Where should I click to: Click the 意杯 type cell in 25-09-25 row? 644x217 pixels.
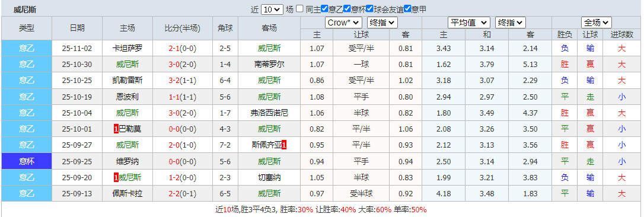coord(27,161)
